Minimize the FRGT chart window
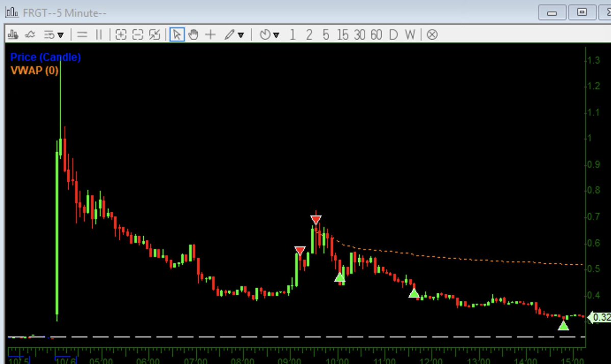 pos(552,12)
